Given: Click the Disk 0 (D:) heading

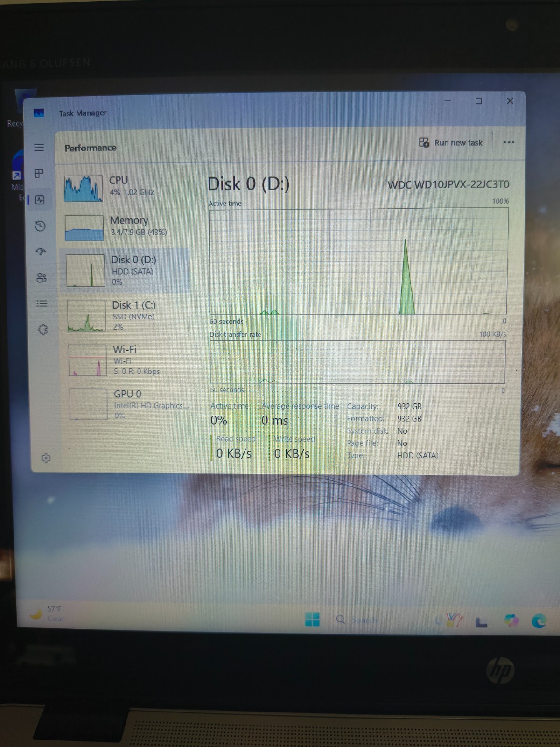Looking at the screenshot, I should coord(249,184).
